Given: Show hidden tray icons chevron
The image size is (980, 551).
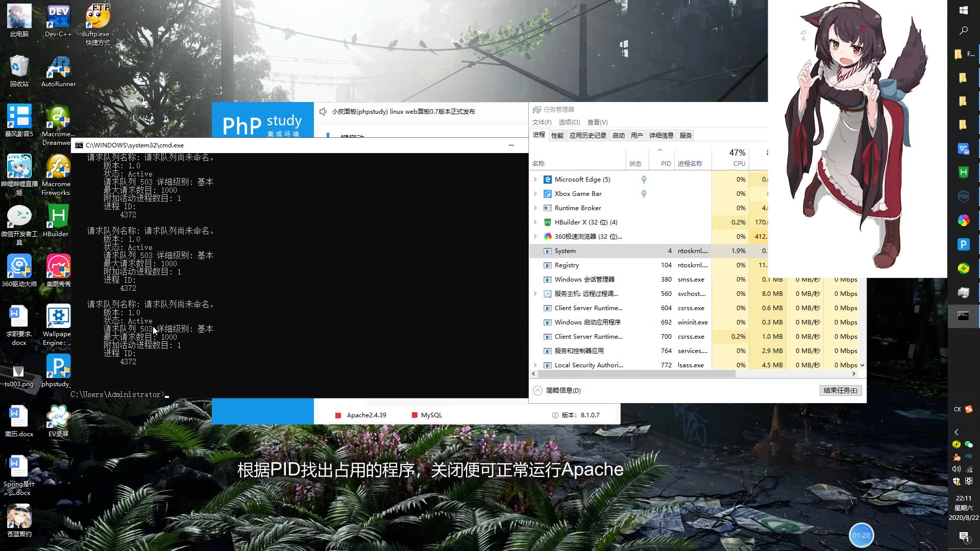Looking at the screenshot, I should pos(957,432).
